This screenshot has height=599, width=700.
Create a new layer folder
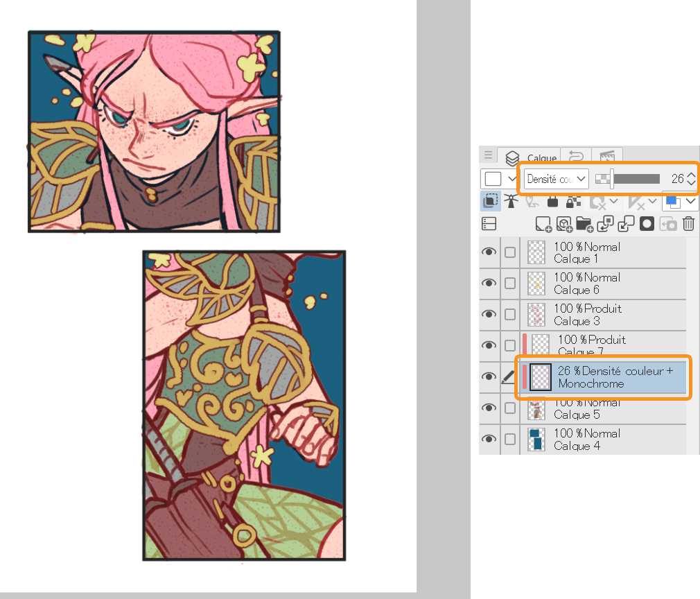point(584,224)
